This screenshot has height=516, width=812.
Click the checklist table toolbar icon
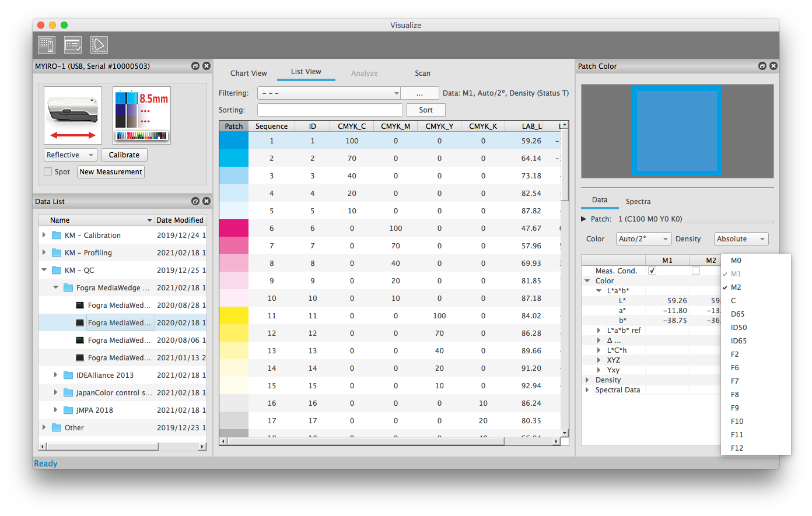pyautogui.click(x=73, y=45)
